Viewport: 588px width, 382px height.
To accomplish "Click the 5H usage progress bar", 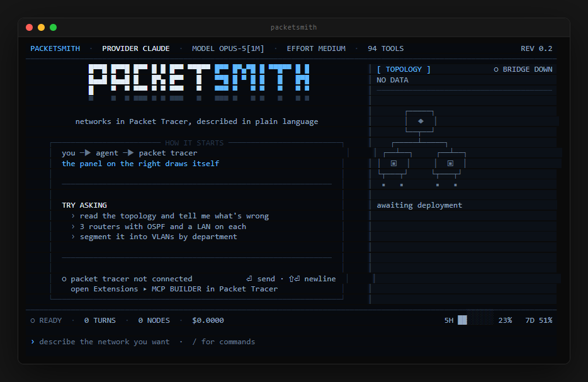I will (x=475, y=320).
